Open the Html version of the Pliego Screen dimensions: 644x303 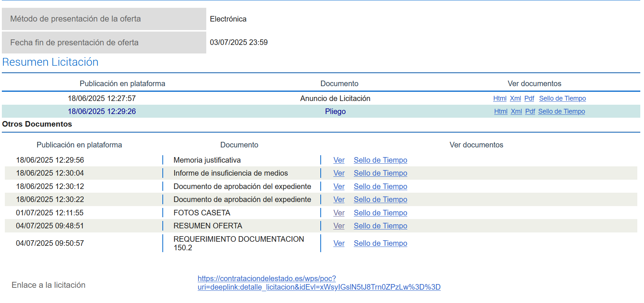click(501, 111)
